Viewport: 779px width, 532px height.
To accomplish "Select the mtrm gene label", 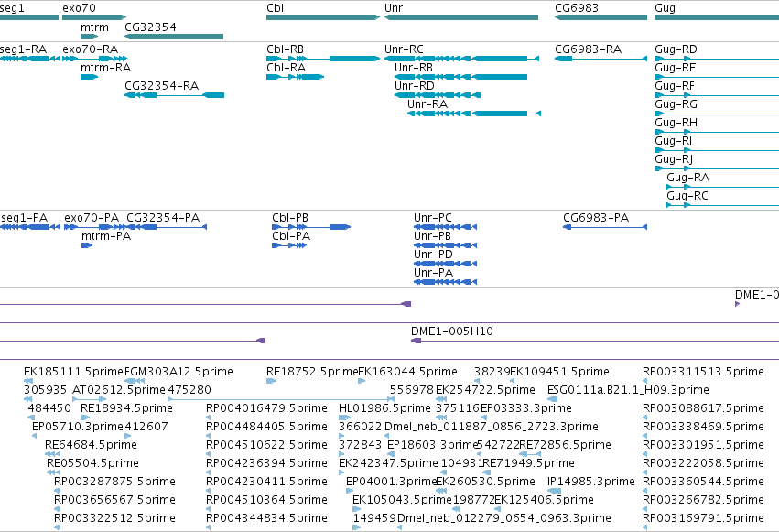I will [94, 27].
